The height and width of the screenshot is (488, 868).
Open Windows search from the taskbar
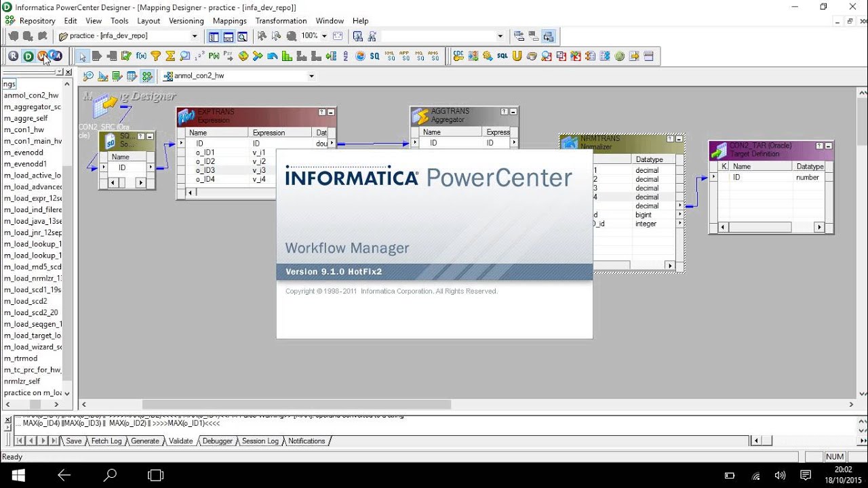110,474
